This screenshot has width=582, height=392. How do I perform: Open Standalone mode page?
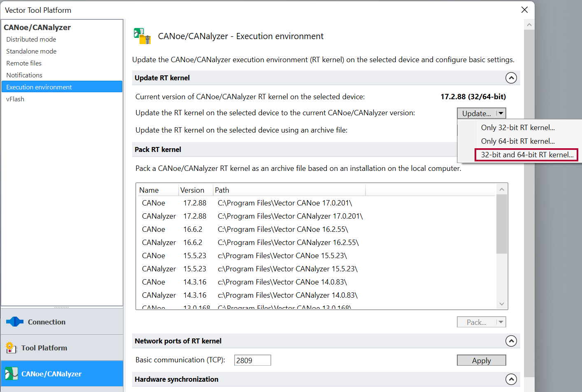tap(31, 51)
